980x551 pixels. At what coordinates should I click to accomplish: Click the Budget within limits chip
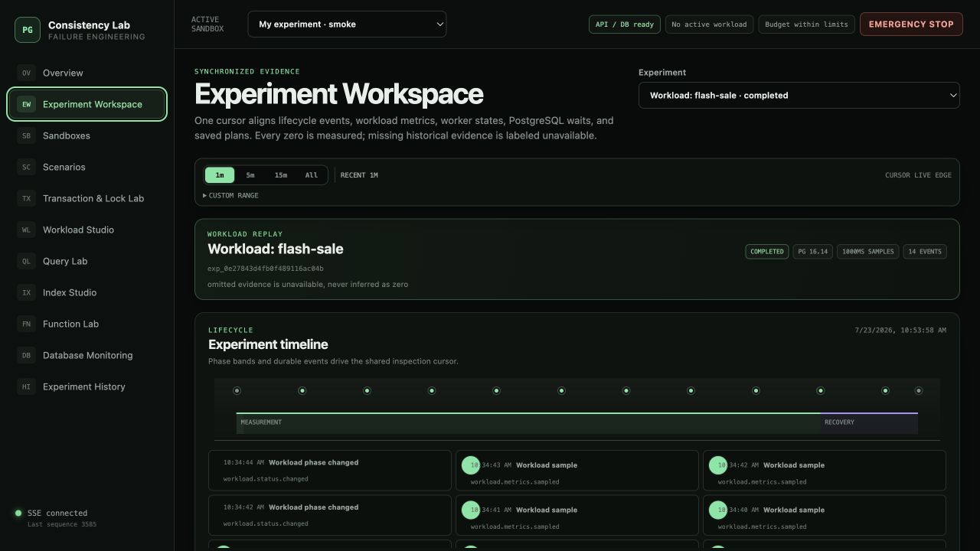point(806,24)
